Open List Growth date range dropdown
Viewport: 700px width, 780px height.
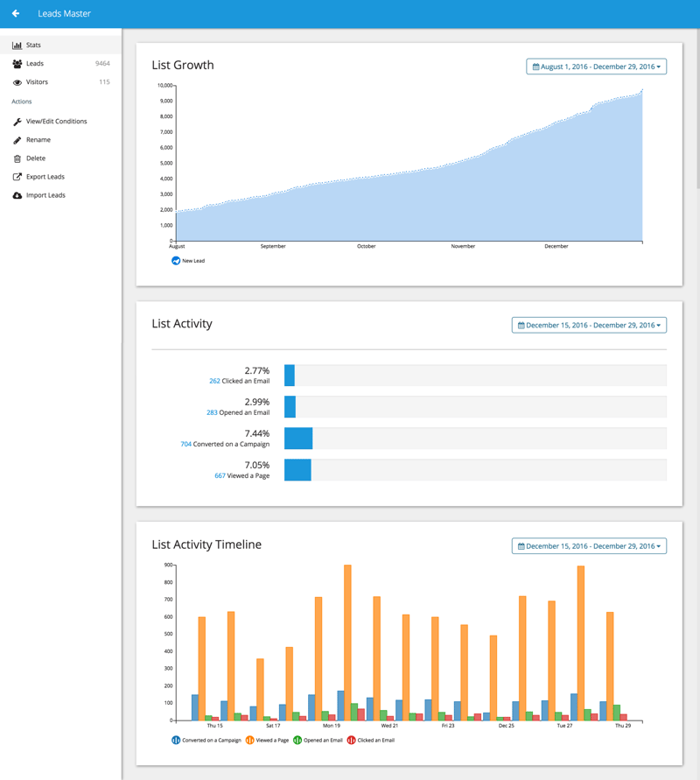pos(596,67)
